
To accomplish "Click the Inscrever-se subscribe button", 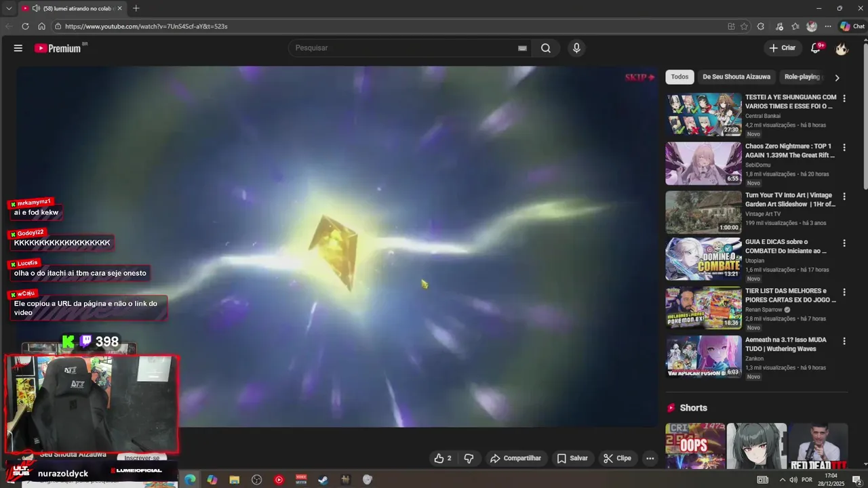I will (x=142, y=457).
